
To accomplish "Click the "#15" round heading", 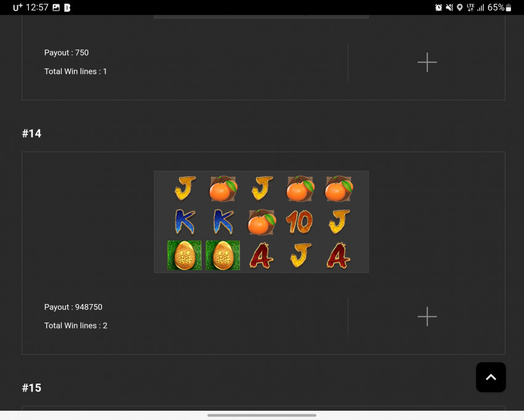I will [31, 388].
